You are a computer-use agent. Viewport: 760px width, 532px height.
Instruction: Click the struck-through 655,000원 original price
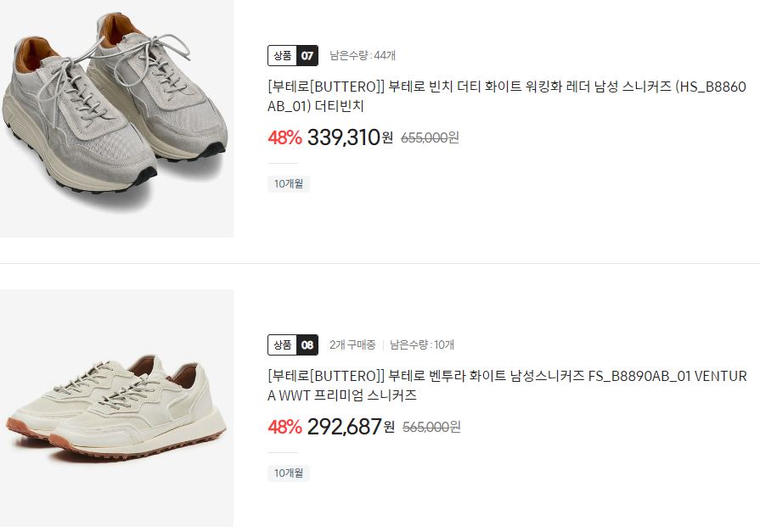pyautogui.click(x=430, y=138)
